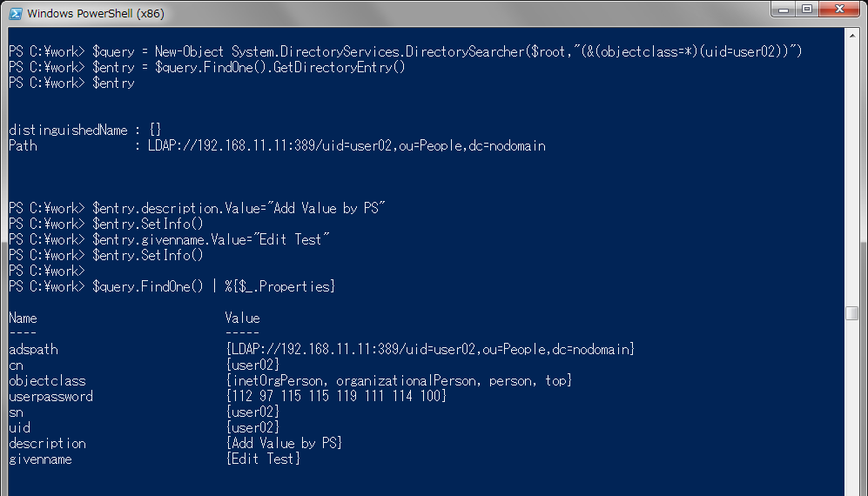Click the scrollbar up arrow
Screen dimensions: 868x496
[852, 36]
